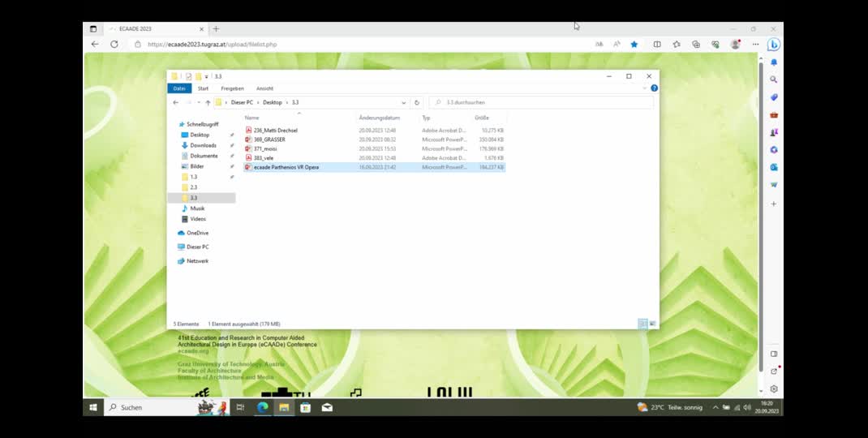Open the Windows Start menu
This screenshot has height=438, width=868.
tap(93, 407)
